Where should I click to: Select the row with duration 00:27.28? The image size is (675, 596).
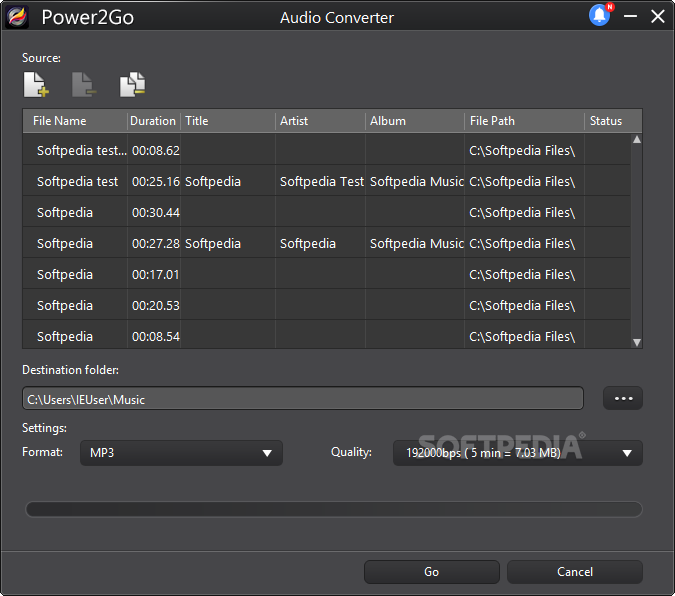point(327,243)
